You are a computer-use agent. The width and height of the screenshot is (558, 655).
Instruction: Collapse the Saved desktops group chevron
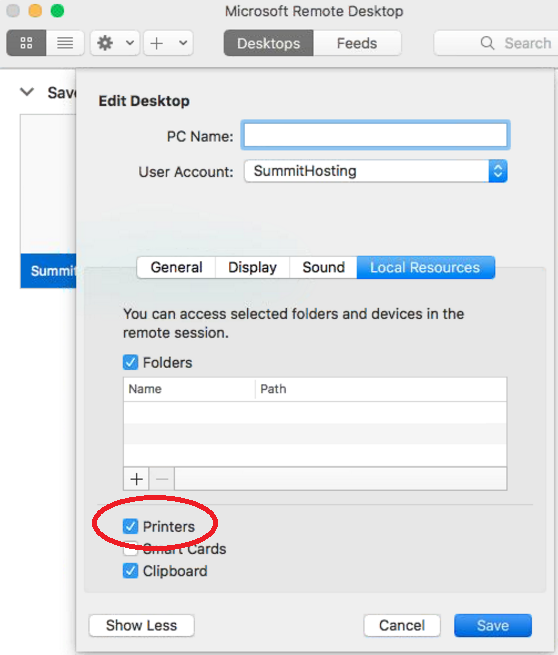click(x=27, y=92)
